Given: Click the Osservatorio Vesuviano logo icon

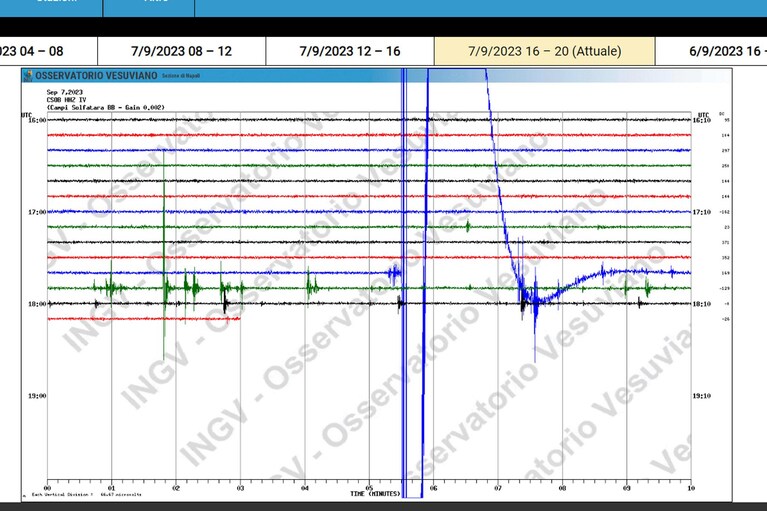Looking at the screenshot, I should point(28,75).
